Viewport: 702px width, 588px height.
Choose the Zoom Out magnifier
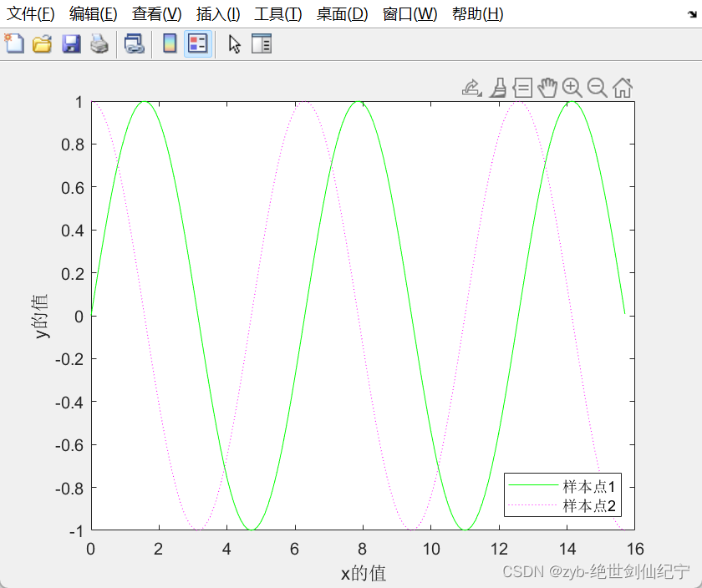598,88
